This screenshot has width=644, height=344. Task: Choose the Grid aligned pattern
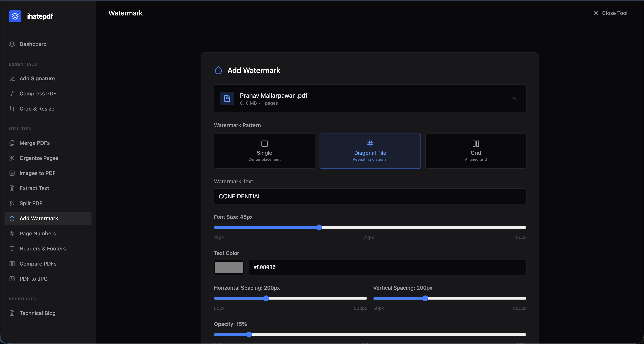coord(475,151)
